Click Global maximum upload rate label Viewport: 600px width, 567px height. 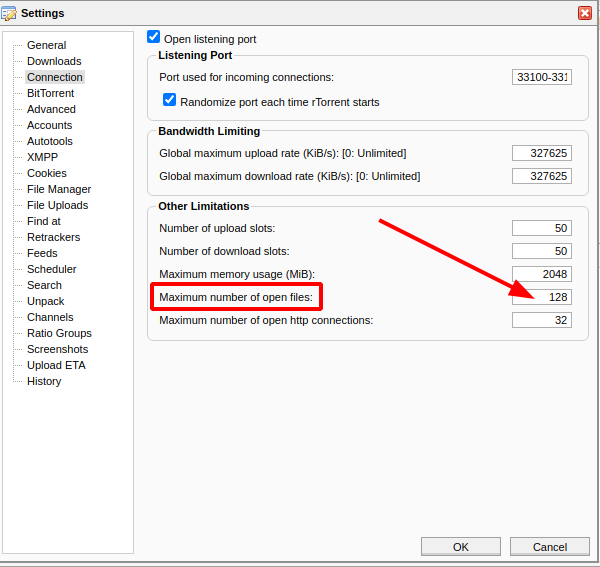283,153
